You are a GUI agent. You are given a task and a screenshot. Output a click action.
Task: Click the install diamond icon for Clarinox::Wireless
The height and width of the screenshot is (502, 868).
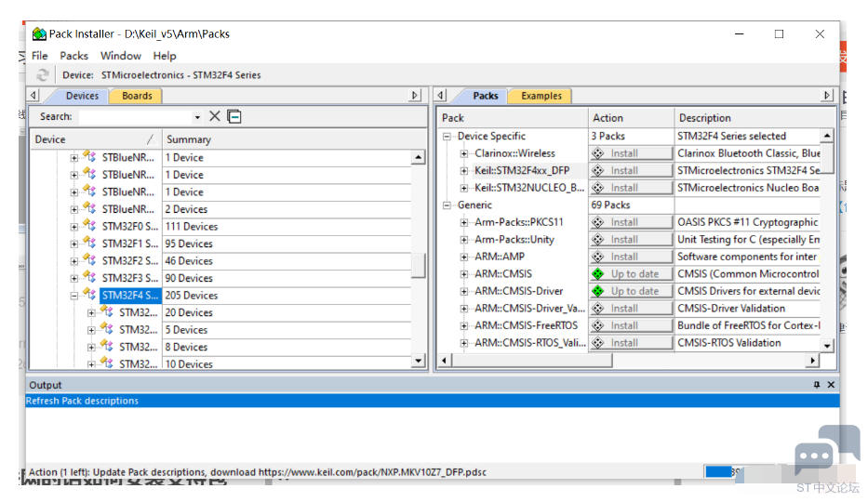pyautogui.click(x=598, y=153)
